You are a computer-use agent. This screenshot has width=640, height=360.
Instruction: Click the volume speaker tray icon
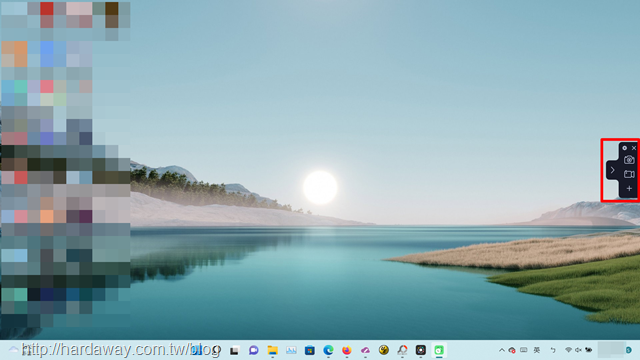578,350
